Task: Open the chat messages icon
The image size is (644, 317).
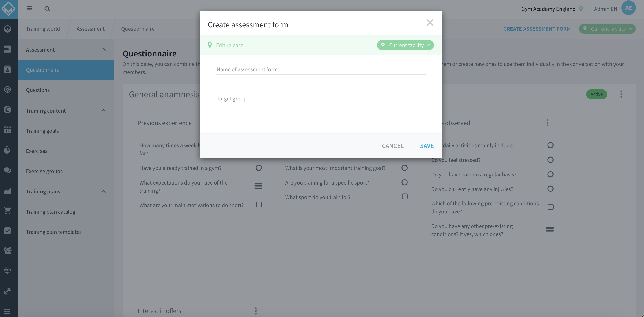Action: (x=7, y=170)
